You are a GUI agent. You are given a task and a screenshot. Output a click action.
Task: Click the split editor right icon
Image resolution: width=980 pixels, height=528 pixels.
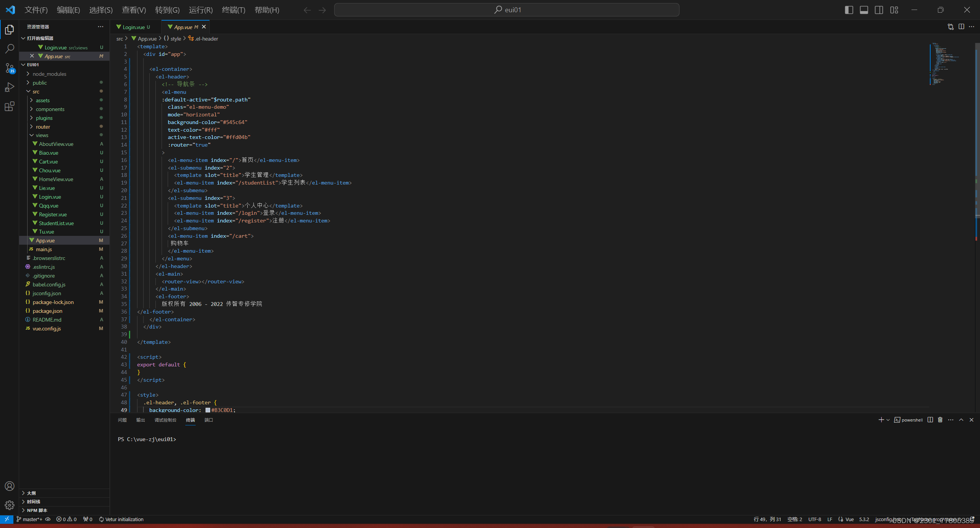[961, 27]
